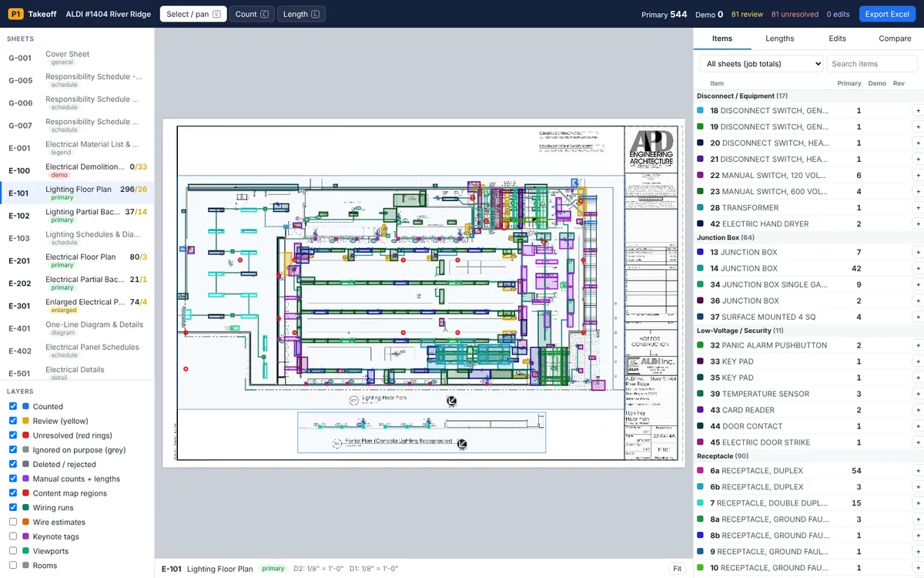924x578 pixels.
Task: Click the Search items field
Action: pyautogui.click(x=872, y=64)
